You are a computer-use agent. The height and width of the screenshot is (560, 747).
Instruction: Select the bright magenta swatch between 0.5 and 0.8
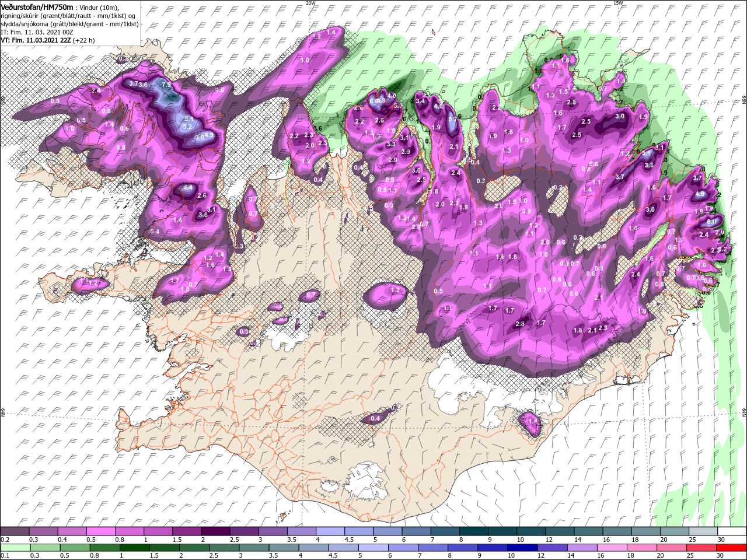(x=101, y=531)
